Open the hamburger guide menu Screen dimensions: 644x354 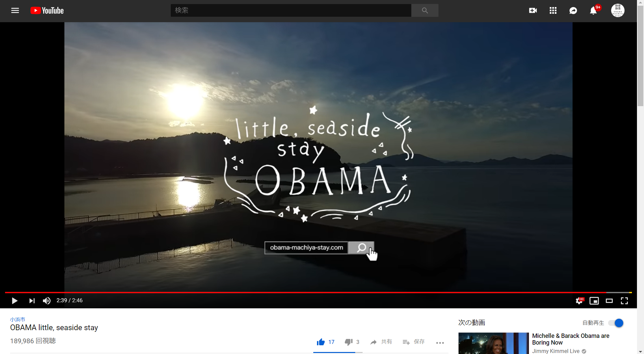(15, 10)
